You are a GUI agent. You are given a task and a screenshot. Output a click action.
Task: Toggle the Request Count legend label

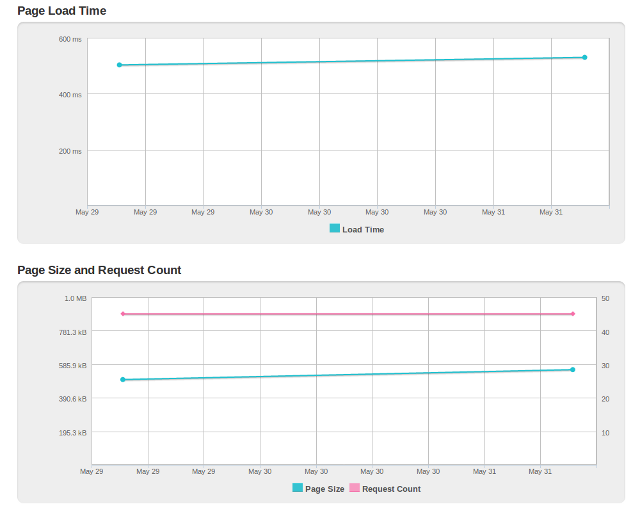391,490
